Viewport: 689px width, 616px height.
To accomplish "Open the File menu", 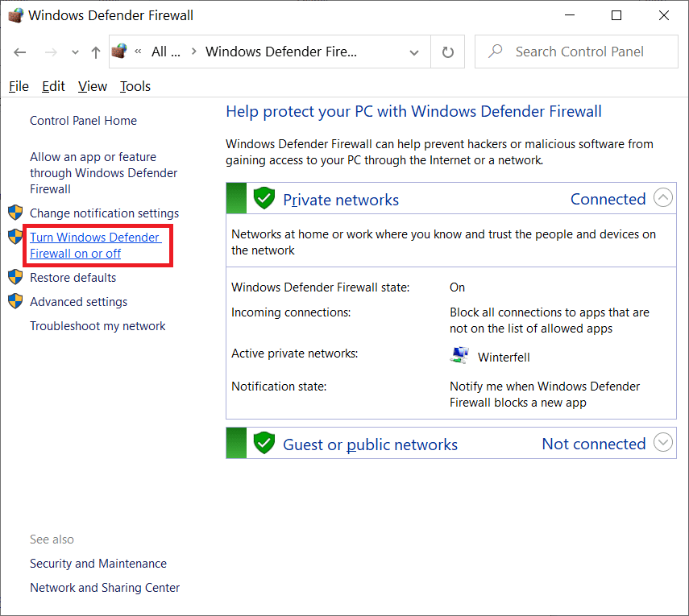I will pos(19,86).
